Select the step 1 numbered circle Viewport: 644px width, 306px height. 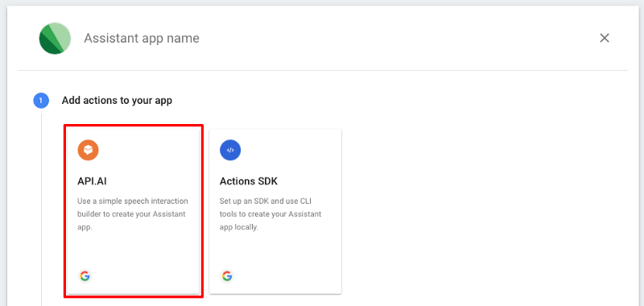[x=41, y=101]
